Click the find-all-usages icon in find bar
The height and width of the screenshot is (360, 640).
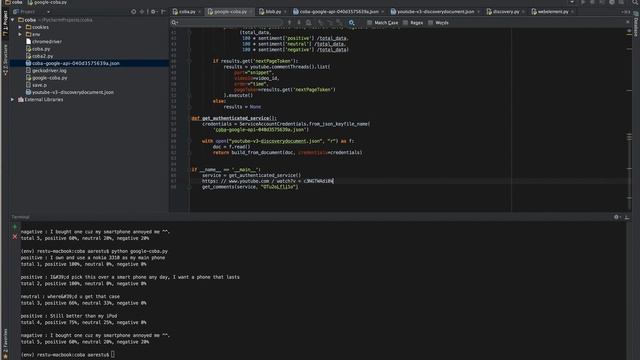point(309,23)
